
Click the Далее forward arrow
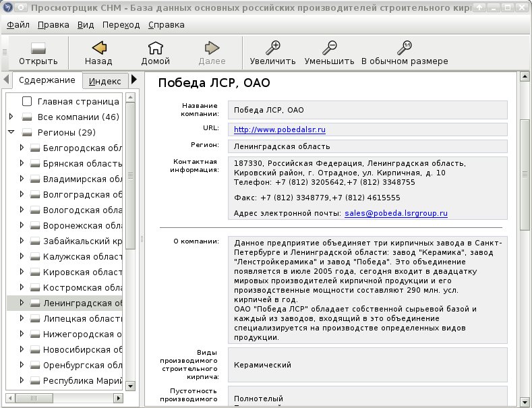[x=212, y=53]
